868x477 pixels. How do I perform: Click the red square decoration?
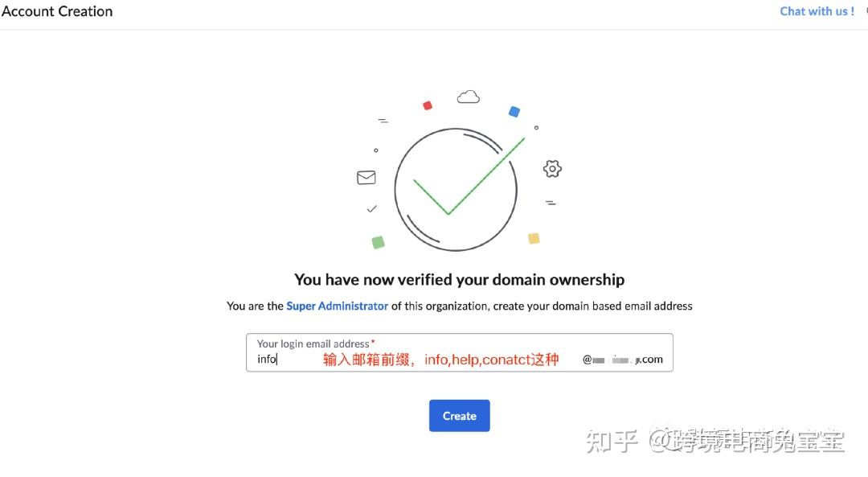tap(428, 105)
